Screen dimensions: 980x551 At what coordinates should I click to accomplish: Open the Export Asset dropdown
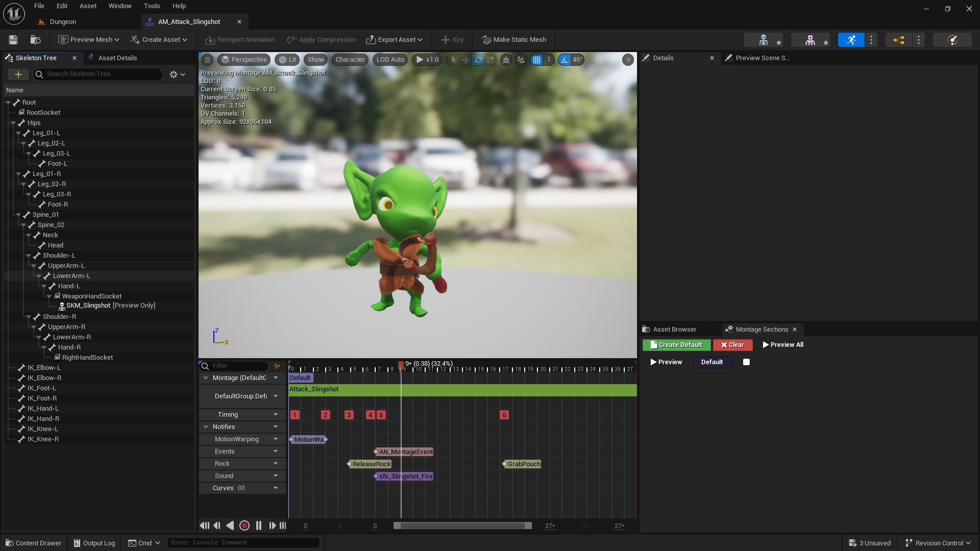pos(395,40)
